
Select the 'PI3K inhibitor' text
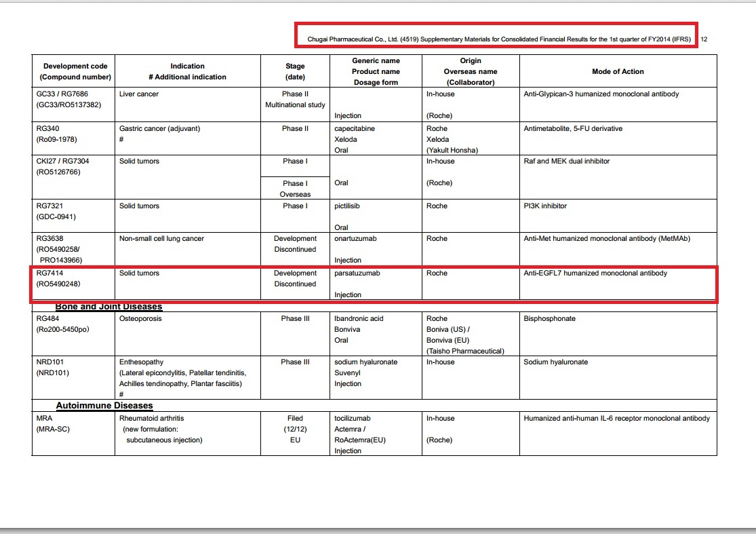[x=545, y=206]
